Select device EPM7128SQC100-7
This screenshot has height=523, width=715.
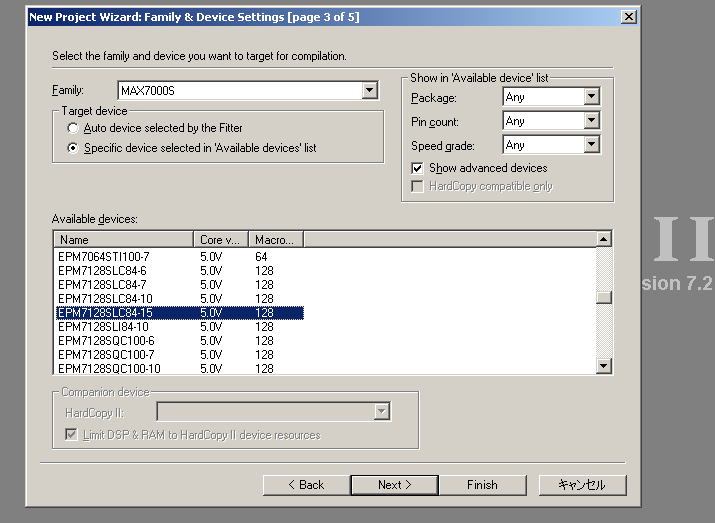106,355
